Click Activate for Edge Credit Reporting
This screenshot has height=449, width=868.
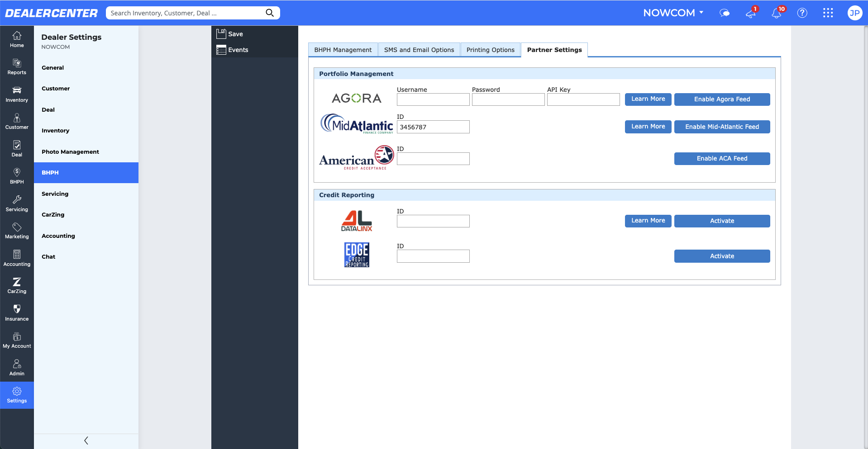coord(722,256)
